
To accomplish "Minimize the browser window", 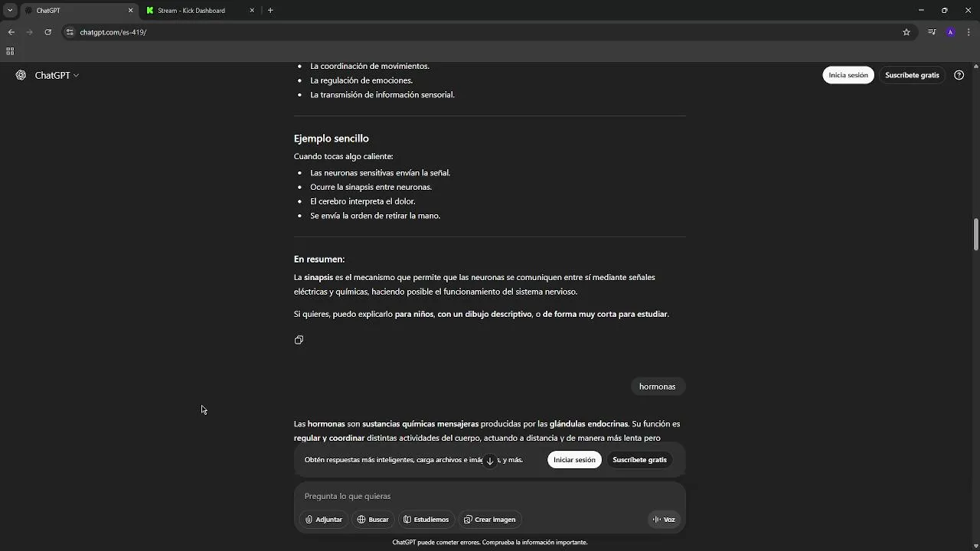I will (x=921, y=11).
